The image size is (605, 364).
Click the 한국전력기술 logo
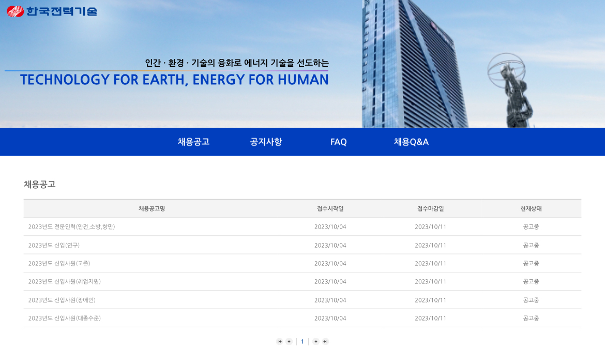coord(52,11)
